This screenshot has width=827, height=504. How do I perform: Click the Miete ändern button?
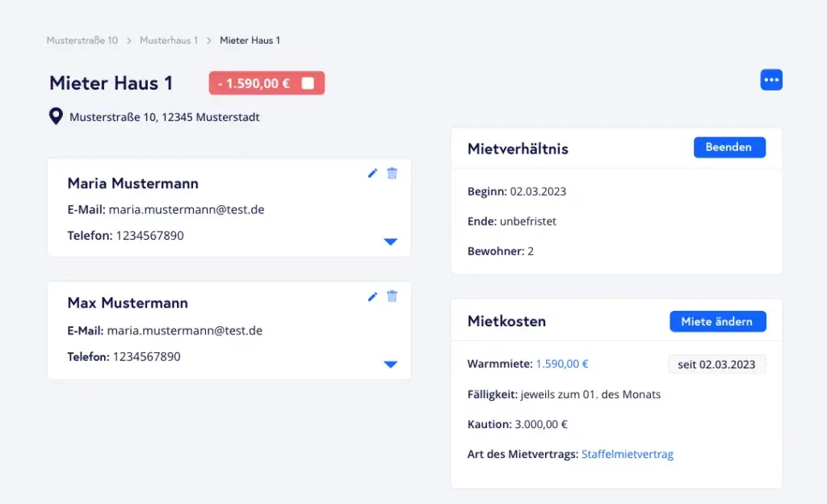click(717, 321)
